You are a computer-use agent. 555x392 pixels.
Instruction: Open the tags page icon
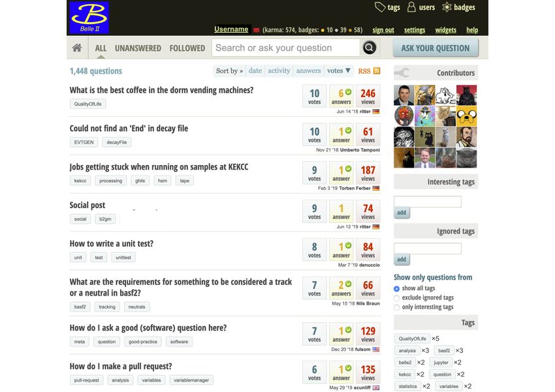point(380,7)
